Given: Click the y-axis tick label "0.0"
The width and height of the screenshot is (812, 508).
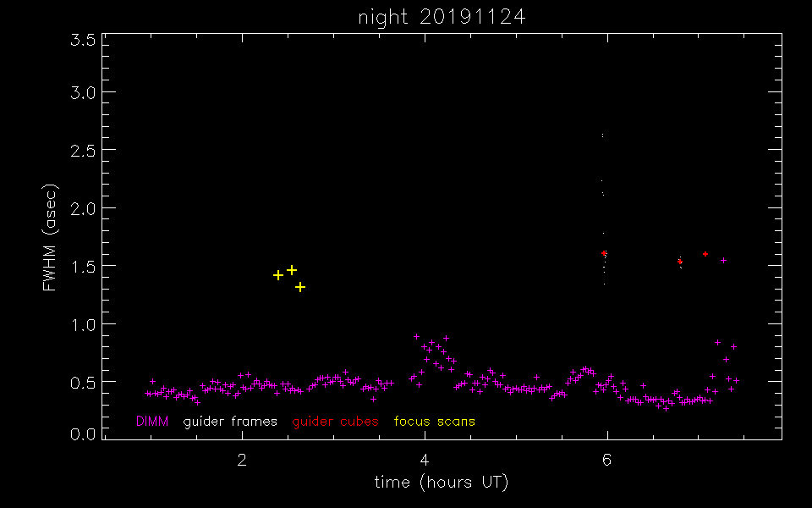Looking at the screenshot, I should click(x=84, y=434).
